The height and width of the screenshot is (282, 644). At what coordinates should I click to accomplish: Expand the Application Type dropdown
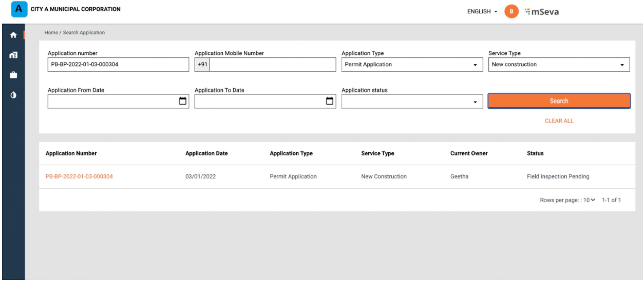tap(411, 65)
